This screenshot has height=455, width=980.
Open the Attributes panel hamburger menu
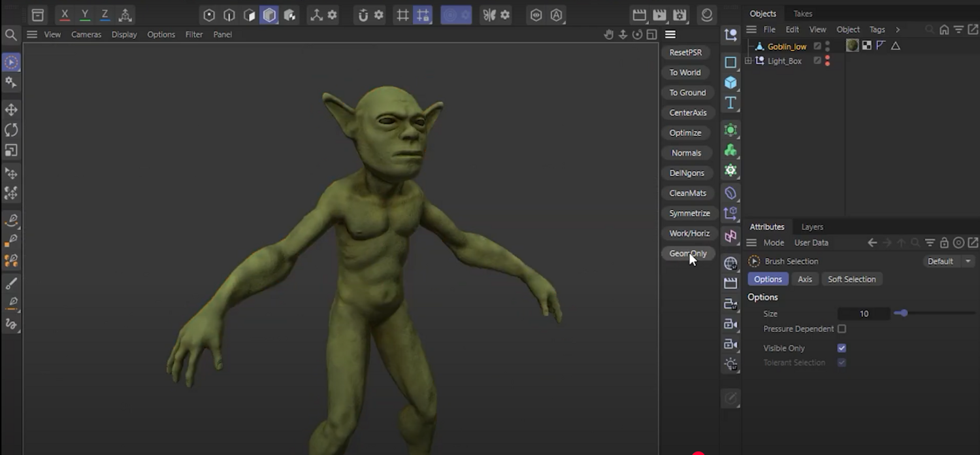tap(751, 243)
